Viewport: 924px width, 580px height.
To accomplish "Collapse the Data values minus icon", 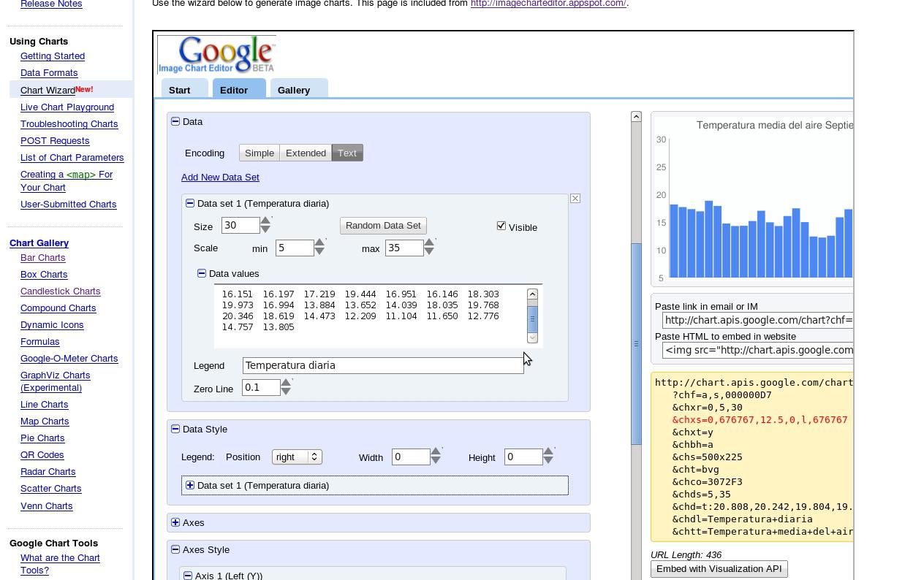I will [202, 273].
